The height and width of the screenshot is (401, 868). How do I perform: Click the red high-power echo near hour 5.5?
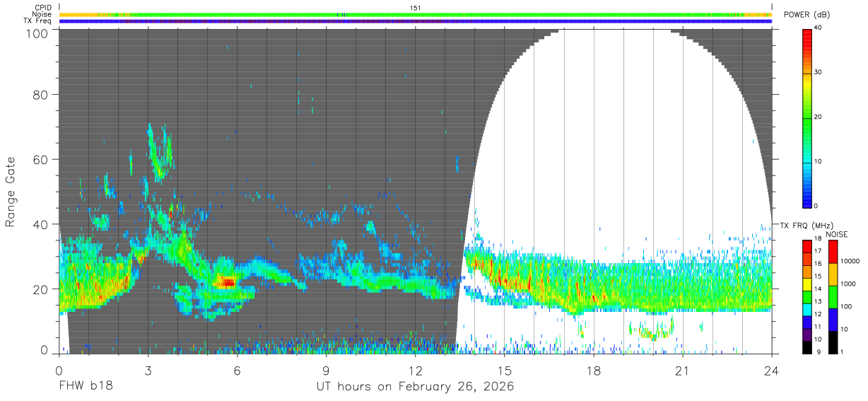tap(225, 282)
